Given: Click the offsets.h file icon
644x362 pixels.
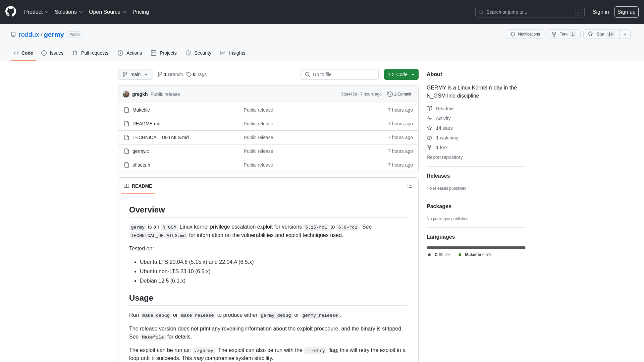Looking at the screenshot, I should [126, 165].
